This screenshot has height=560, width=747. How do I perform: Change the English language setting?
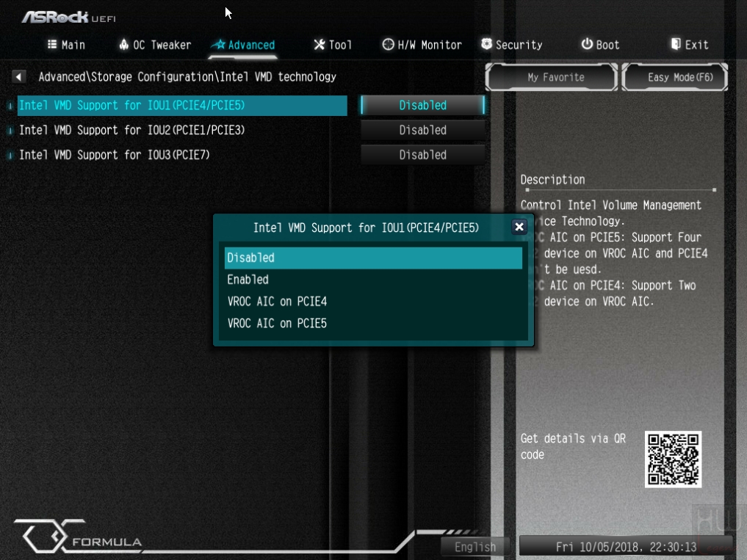tap(475, 547)
